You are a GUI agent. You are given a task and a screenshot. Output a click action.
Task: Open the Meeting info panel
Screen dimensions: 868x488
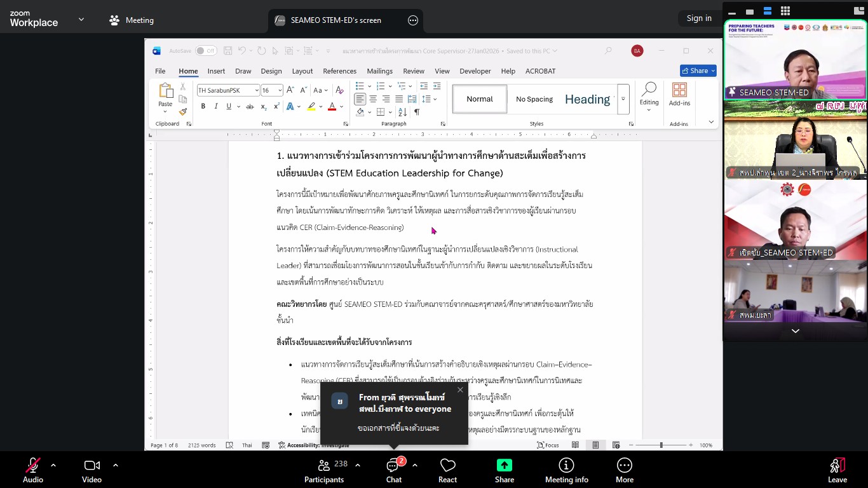566,470
